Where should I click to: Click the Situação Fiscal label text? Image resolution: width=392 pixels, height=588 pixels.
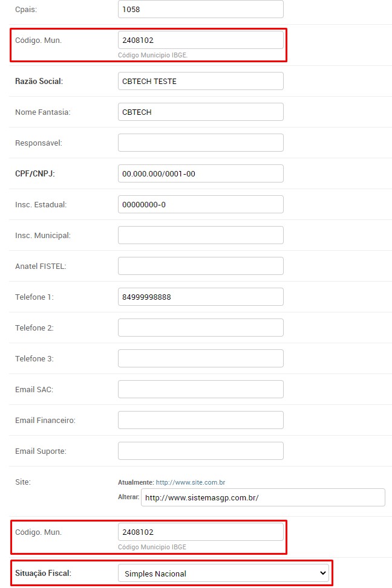click(x=43, y=573)
